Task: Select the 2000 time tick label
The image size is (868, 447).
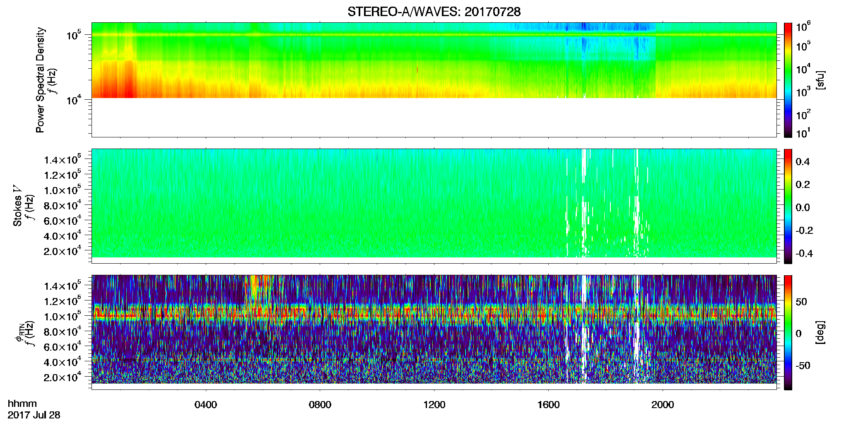Action: 663,405
